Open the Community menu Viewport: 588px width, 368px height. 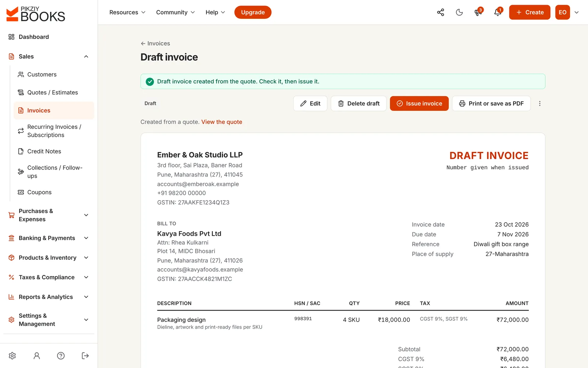(x=175, y=12)
